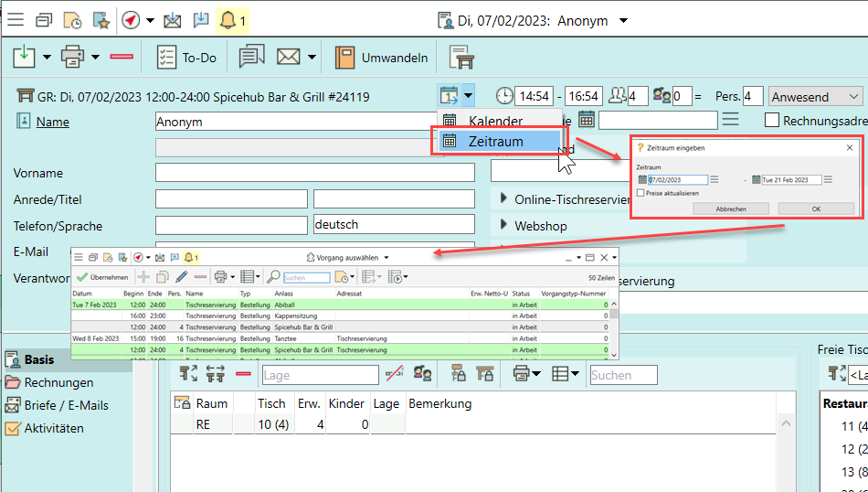868x492 pixels.
Task: Open the Anwesend status dropdown
Action: (x=816, y=96)
